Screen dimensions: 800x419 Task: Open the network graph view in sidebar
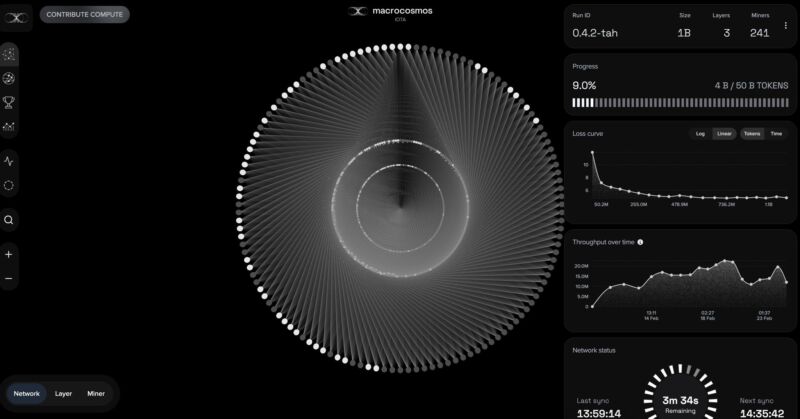click(x=9, y=54)
